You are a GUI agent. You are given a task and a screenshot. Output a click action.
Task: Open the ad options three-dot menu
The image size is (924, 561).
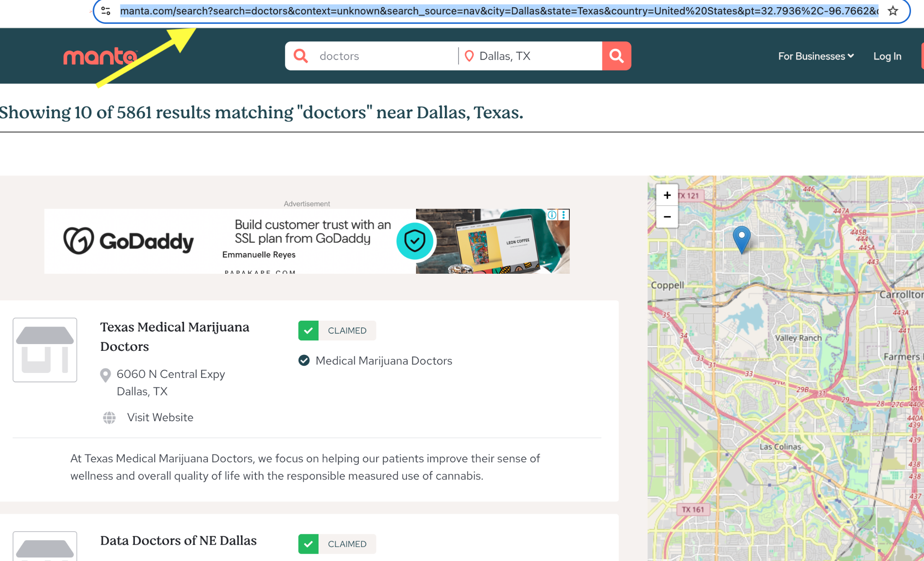(x=564, y=215)
